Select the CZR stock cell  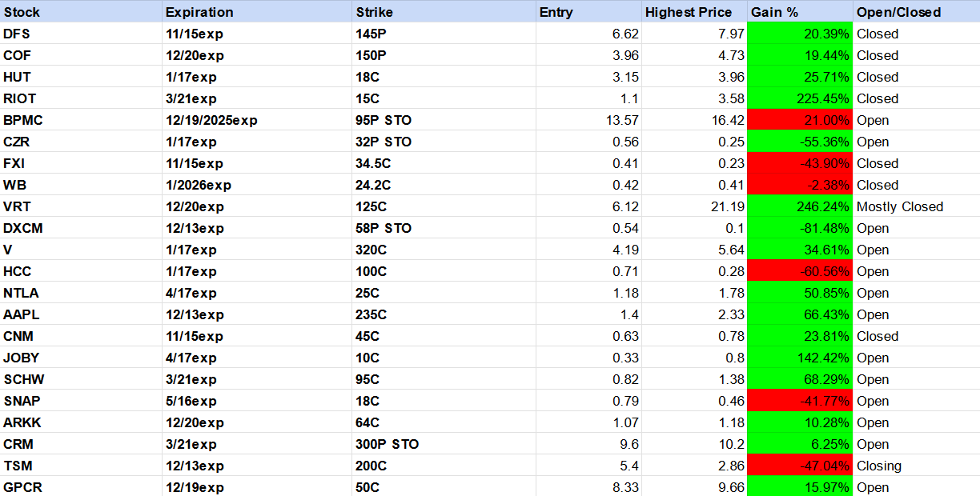(81, 142)
